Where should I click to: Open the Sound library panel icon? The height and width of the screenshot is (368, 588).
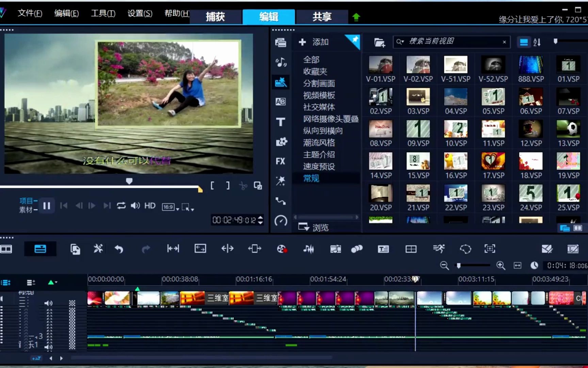[x=280, y=62]
